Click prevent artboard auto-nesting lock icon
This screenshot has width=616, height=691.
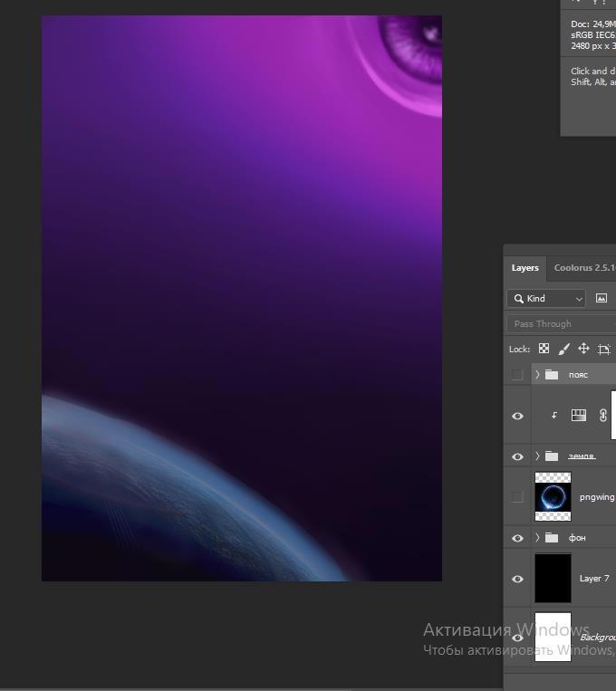(604, 349)
